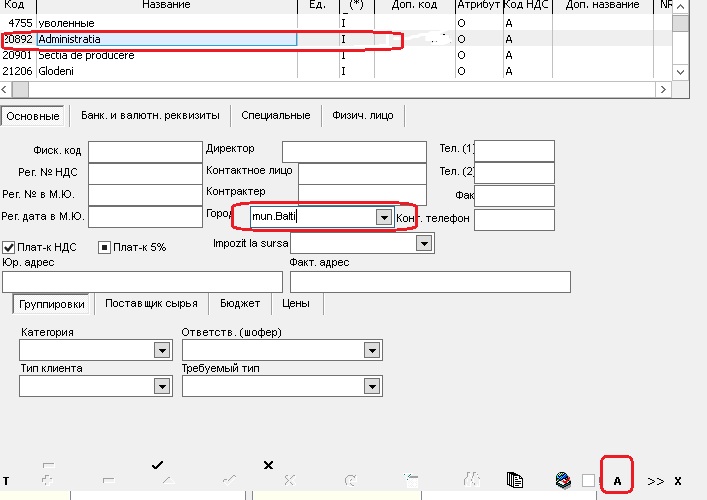Click the Название column header

(167, 5)
